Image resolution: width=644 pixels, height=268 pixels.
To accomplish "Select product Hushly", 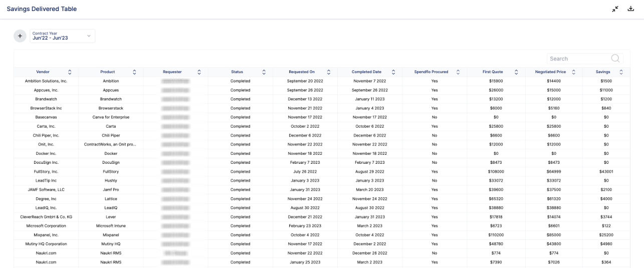I will [111, 180].
